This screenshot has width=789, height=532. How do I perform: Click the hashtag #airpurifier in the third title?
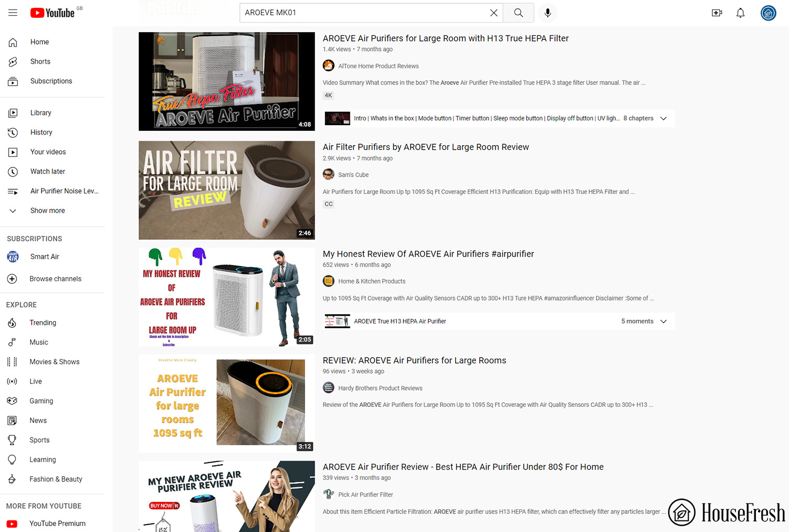tap(513, 254)
